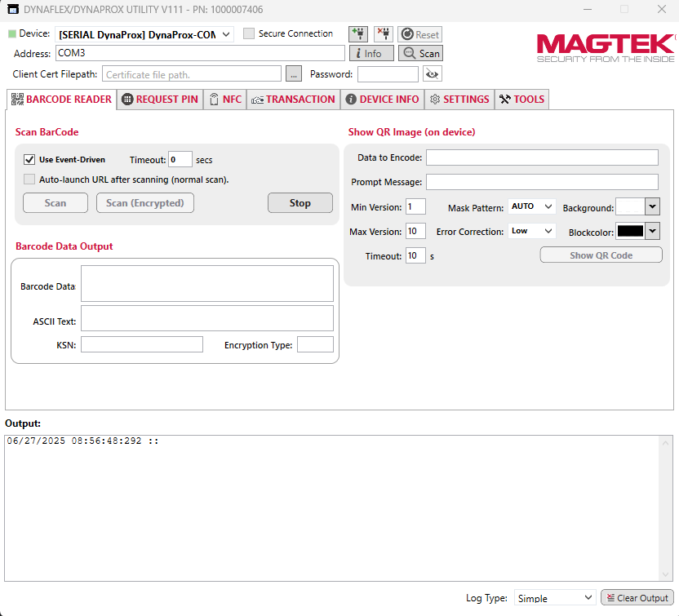Open the Device selection dropdown
The image size is (679, 616).
coord(144,34)
